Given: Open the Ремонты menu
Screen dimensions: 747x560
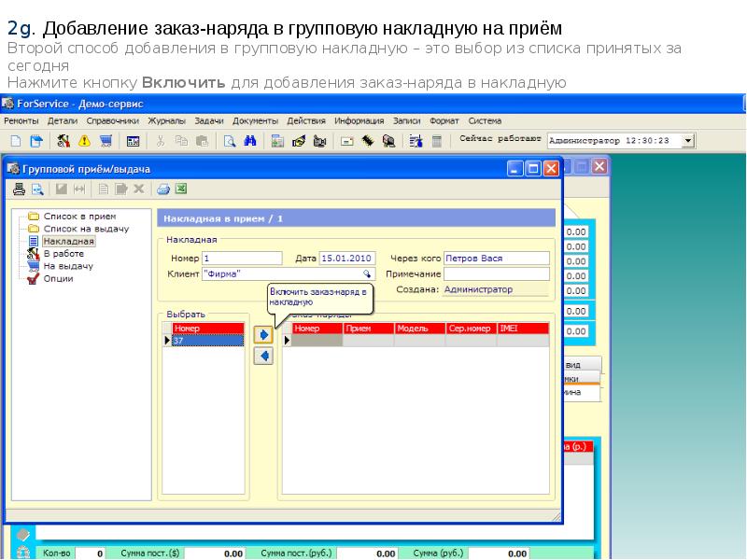Looking at the screenshot, I should (21, 121).
